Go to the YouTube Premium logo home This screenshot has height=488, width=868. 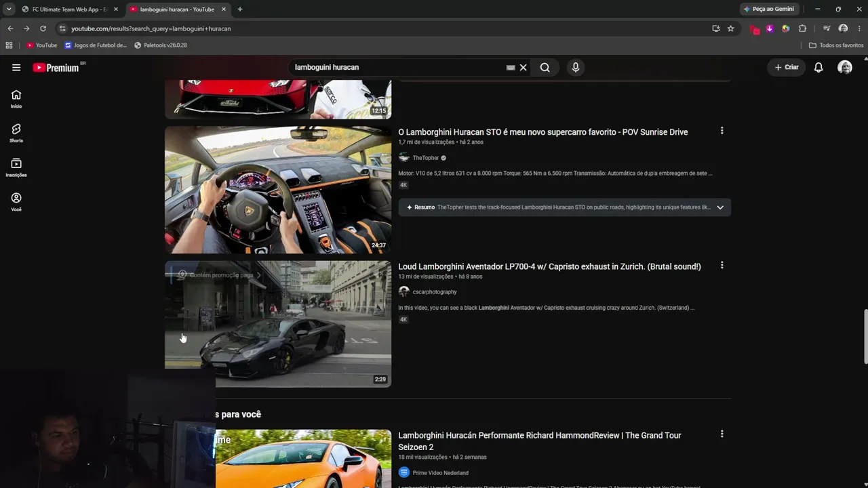(56, 68)
